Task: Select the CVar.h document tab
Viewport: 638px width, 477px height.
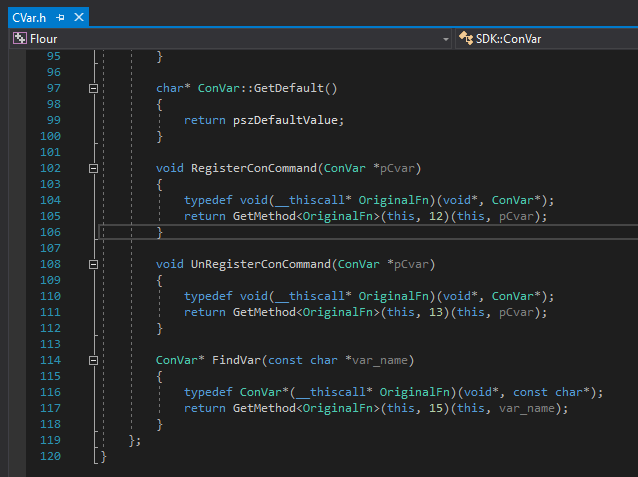Action: coord(29,18)
